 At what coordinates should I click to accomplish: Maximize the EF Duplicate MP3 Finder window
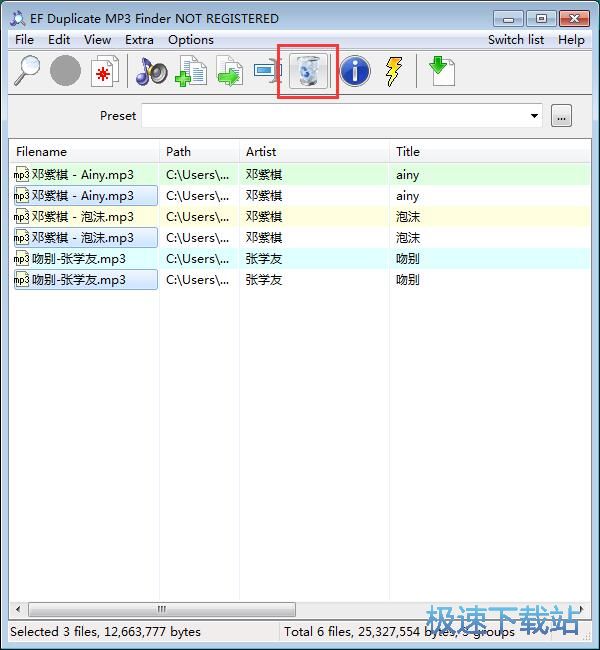tap(541, 19)
